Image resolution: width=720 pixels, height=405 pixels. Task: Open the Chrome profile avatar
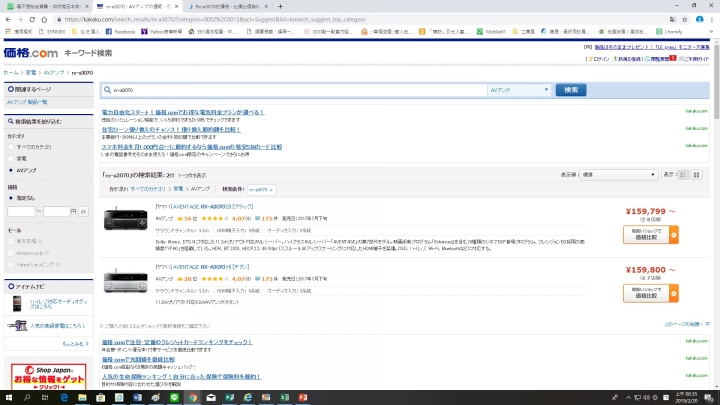tap(699, 19)
